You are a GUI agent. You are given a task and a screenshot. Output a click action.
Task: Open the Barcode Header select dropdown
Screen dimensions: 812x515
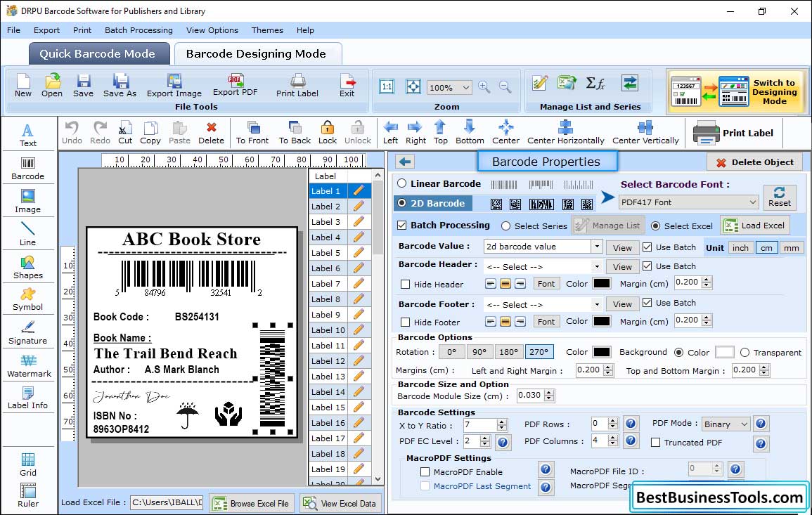click(597, 267)
